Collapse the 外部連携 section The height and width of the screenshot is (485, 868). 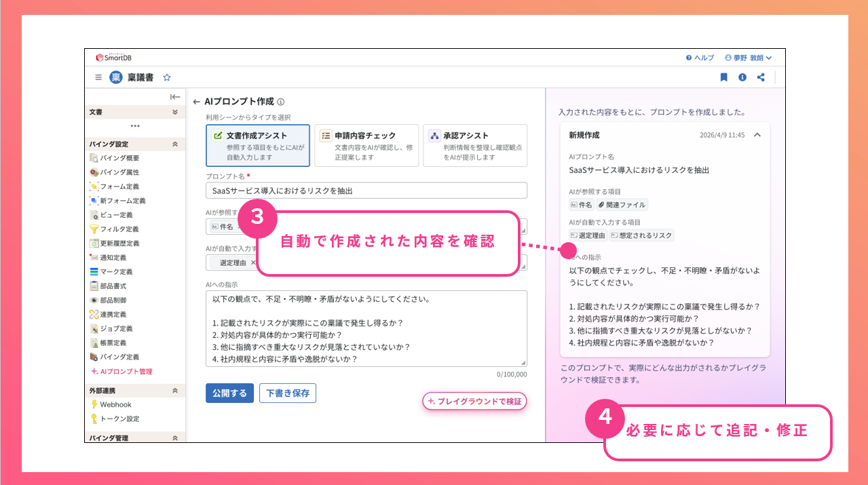(174, 391)
